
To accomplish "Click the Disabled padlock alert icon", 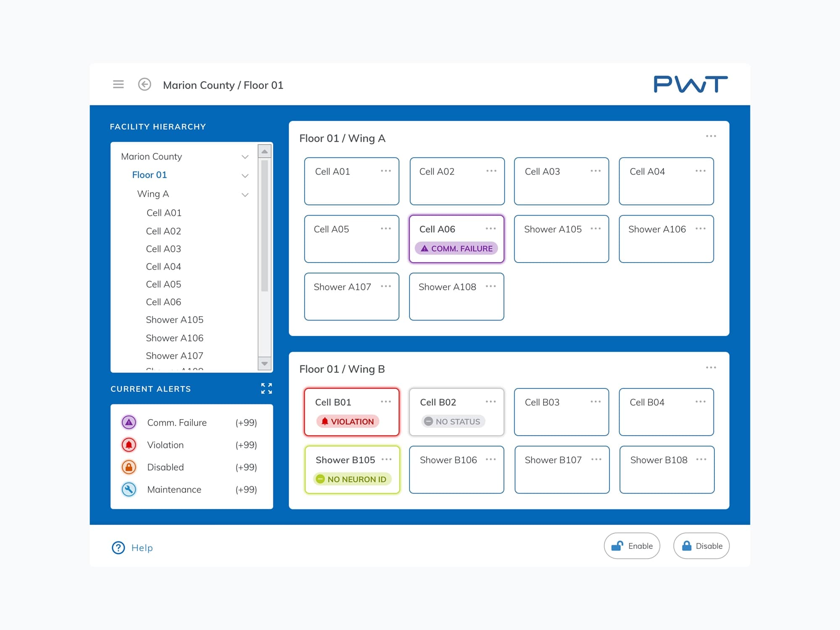I will coord(129,467).
